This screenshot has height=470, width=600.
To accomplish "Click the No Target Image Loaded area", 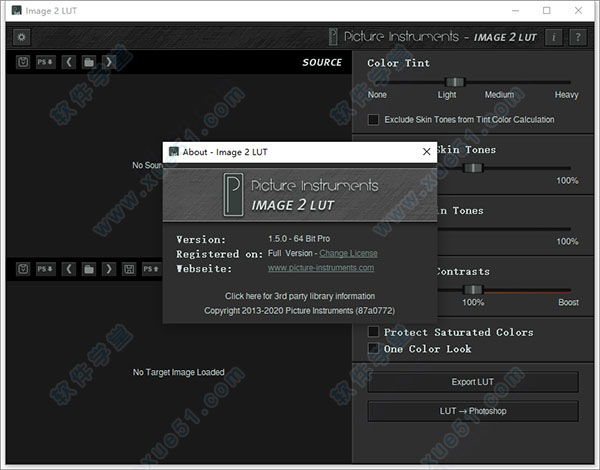I will coord(179,372).
